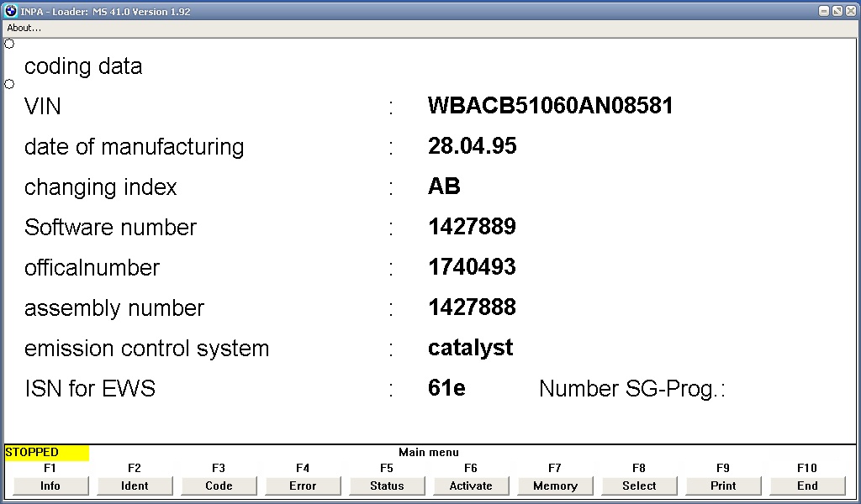Click the Main menu label
This screenshot has width=861, height=504.
pos(429,453)
